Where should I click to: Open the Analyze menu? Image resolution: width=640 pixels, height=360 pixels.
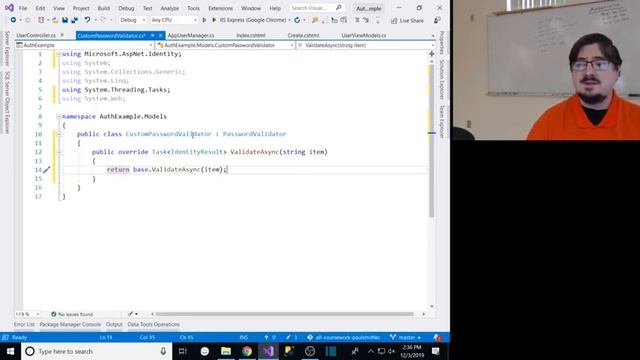click(169, 8)
